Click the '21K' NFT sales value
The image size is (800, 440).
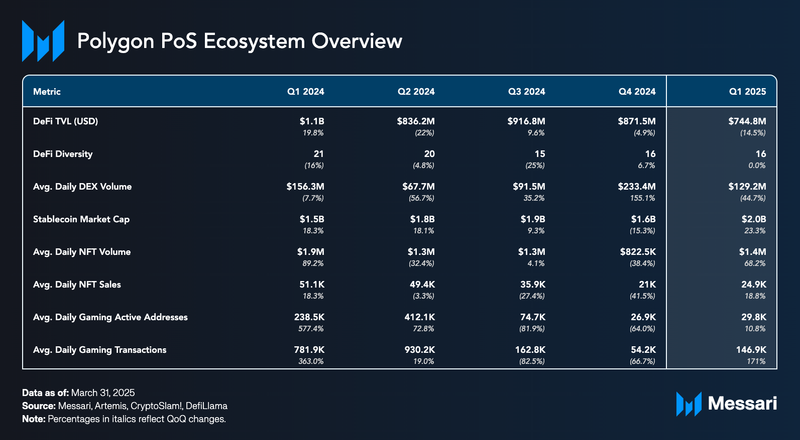(648, 285)
